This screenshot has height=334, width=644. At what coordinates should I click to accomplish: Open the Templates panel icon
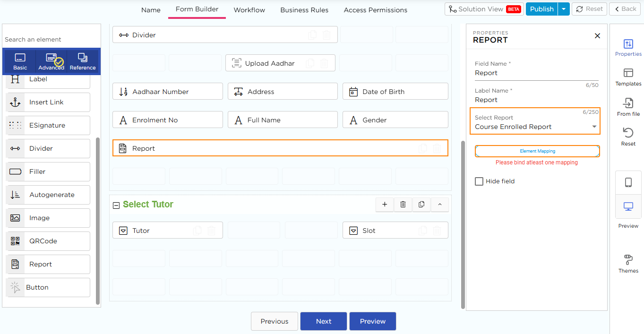pyautogui.click(x=628, y=73)
